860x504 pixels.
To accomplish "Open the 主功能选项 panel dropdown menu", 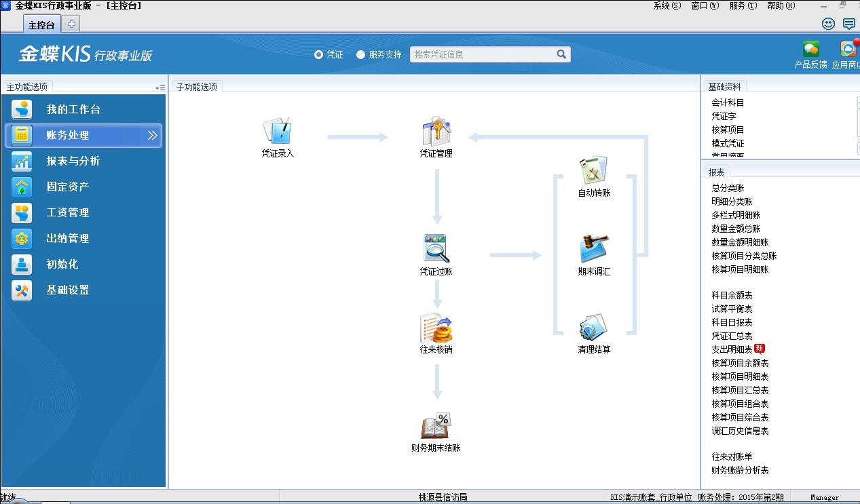I will [160, 88].
